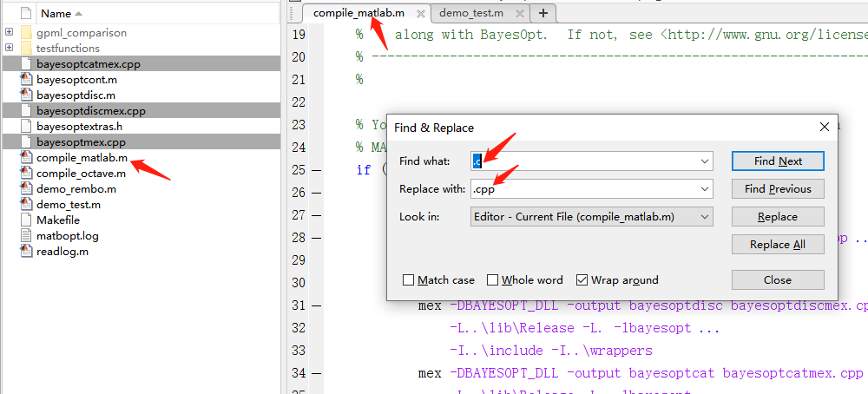Disable the Wrap around checkbox
This screenshot has width=868, height=394.
coord(582,280)
